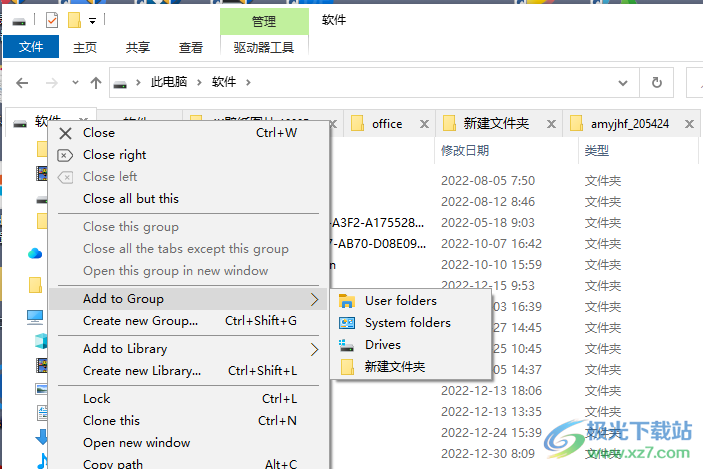Open the quick access toolbar customize arrow
Image resolution: width=703 pixels, height=469 pixels.
[92, 21]
